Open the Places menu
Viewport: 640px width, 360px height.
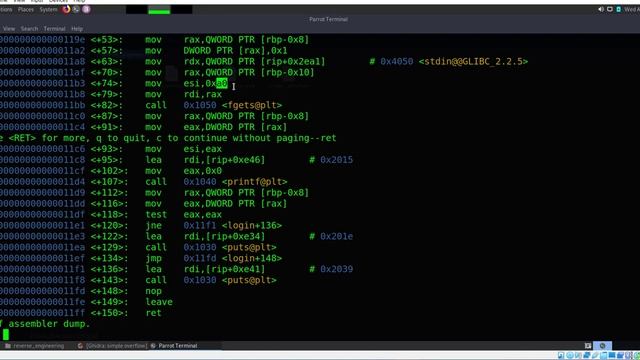coord(26,9)
